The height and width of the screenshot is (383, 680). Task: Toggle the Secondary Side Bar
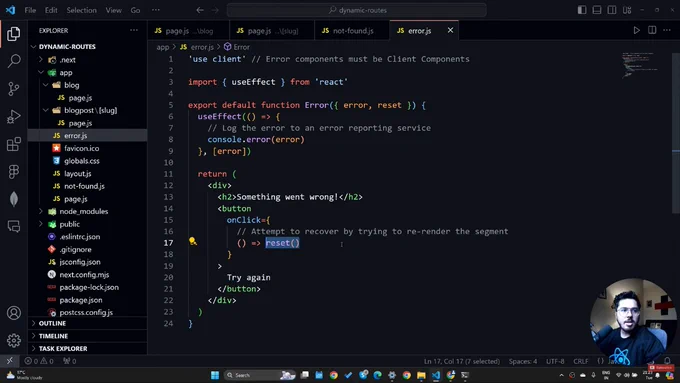click(611, 10)
